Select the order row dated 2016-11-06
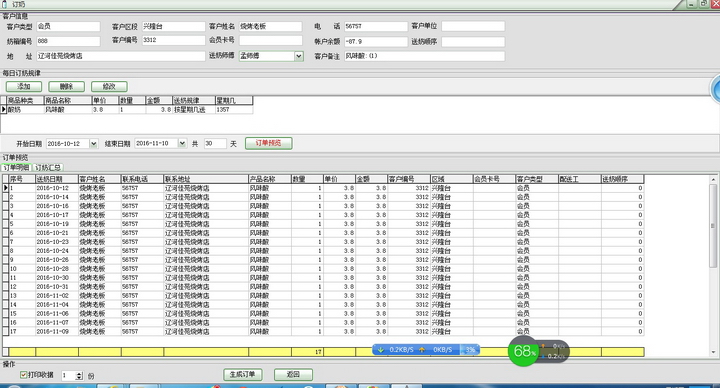 (323, 314)
